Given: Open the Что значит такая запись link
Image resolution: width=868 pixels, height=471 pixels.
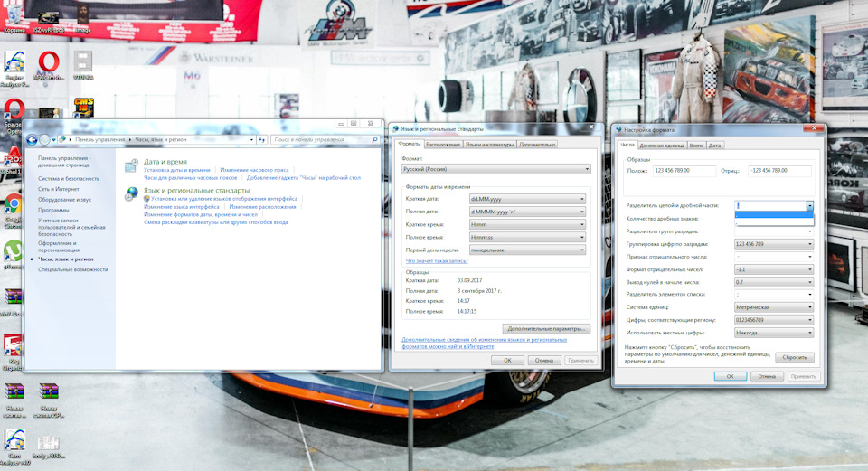Looking at the screenshot, I should [x=437, y=260].
